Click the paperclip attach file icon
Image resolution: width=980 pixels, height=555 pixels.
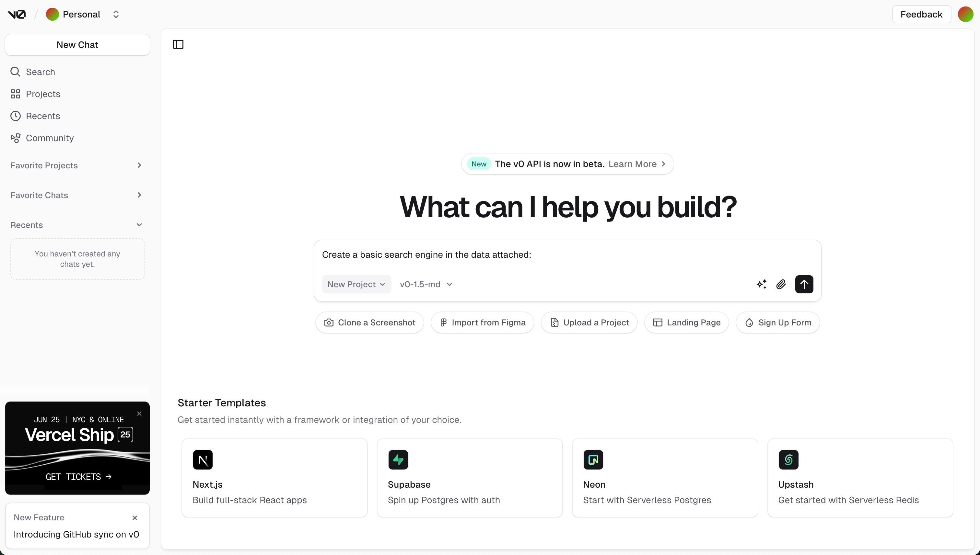pyautogui.click(x=781, y=284)
